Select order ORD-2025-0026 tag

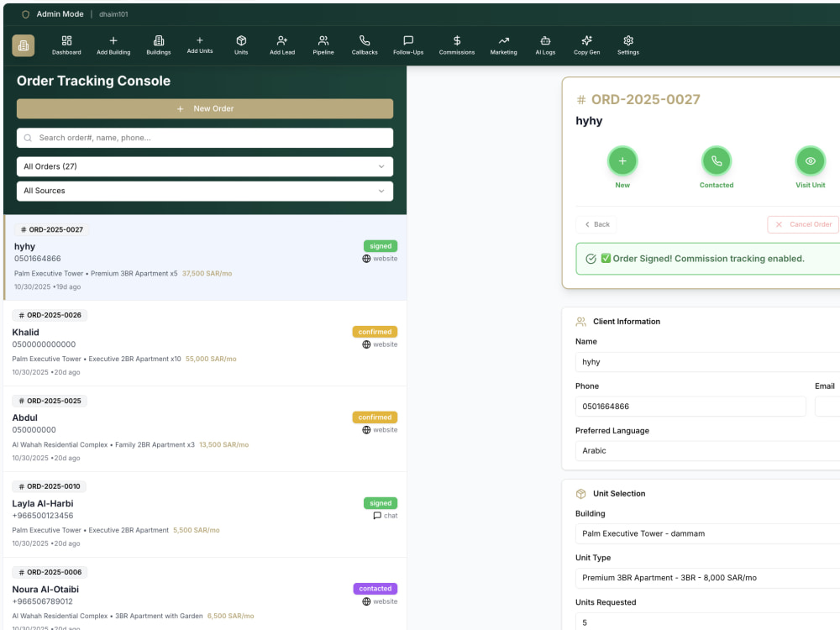50,315
